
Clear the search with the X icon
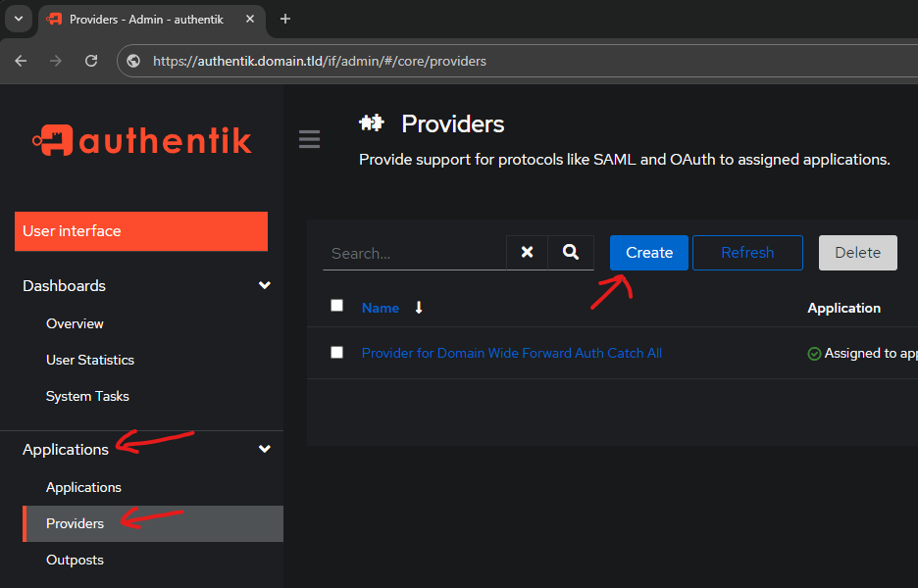[527, 252]
